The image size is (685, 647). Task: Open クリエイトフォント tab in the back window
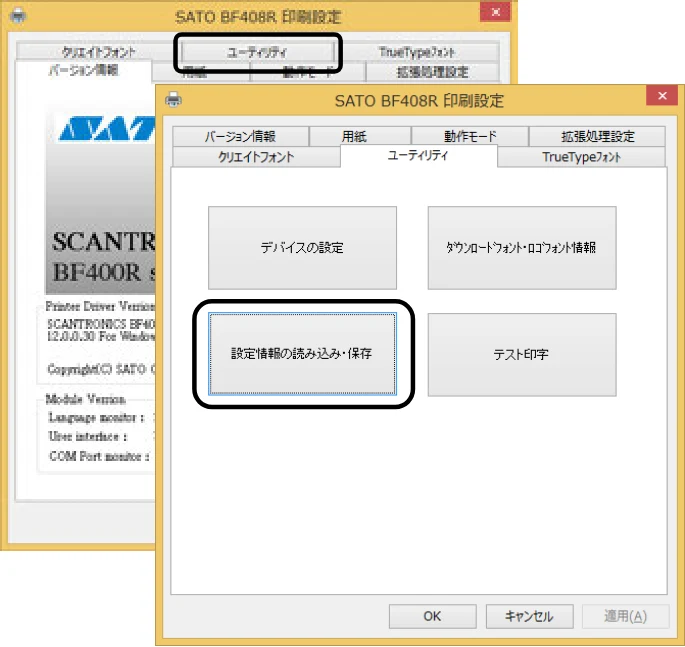(98, 52)
